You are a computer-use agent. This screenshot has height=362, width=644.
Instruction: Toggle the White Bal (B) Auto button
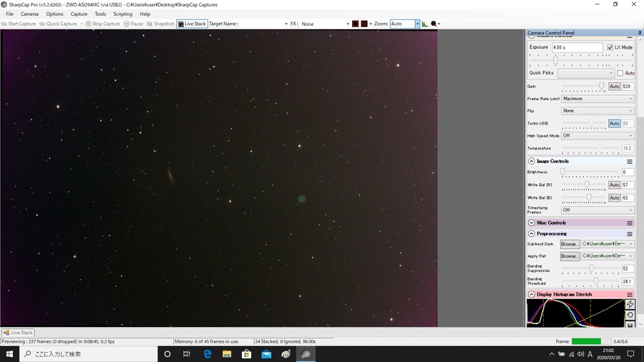(x=615, y=198)
